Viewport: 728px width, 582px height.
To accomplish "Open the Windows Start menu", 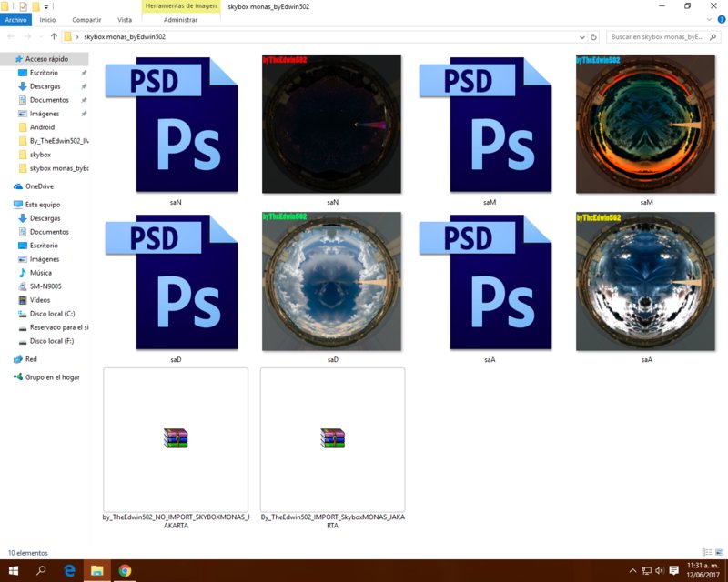I will [x=14, y=570].
